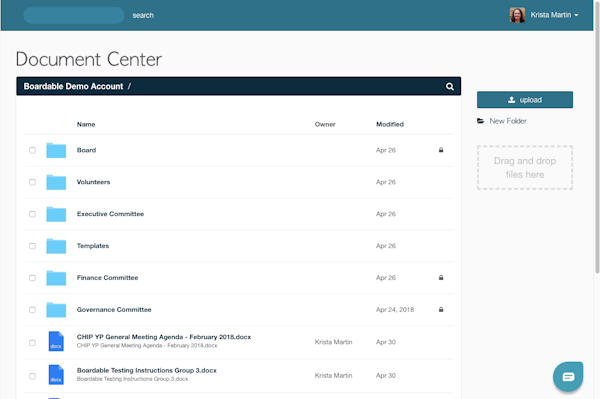Check the Boardable Testing Instructions file checkbox
Image resolution: width=600 pixels, height=399 pixels.
pyautogui.click(x=33, y=376)
